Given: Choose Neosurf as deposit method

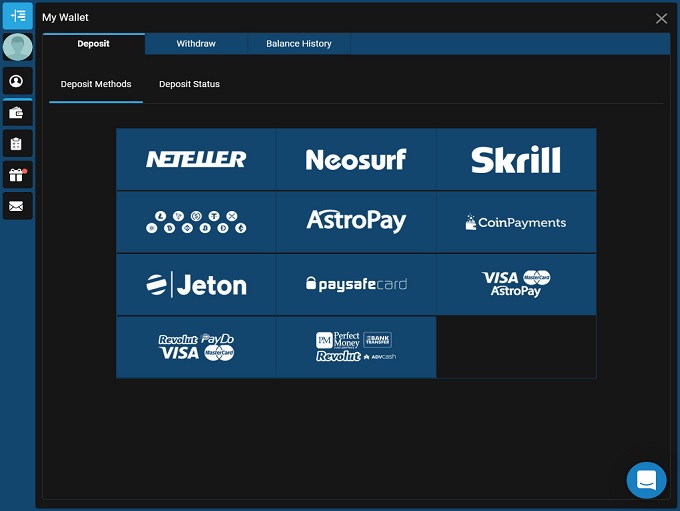Looking at the screenshot, I should (x=356, y=159).
